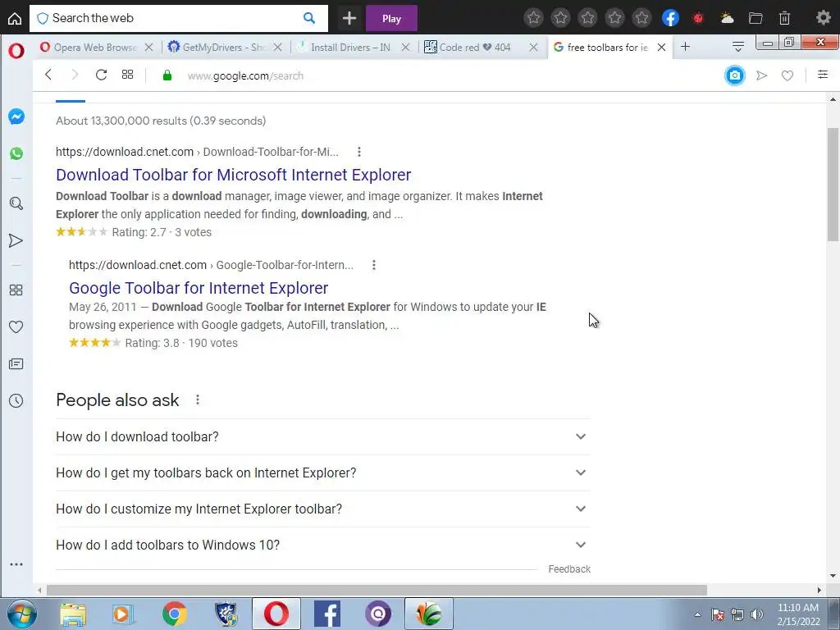The height and width of the screenshot is (630, 840).
Task: Click the Opera logo menu button
Action: pyautogui.click(x=16, y=51)
